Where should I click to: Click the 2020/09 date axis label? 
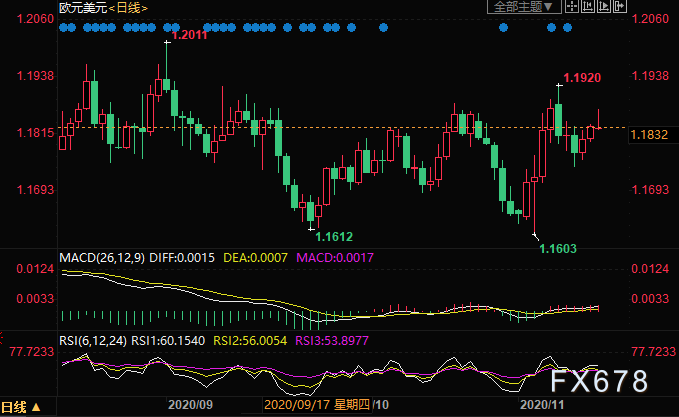coord(190,405)
